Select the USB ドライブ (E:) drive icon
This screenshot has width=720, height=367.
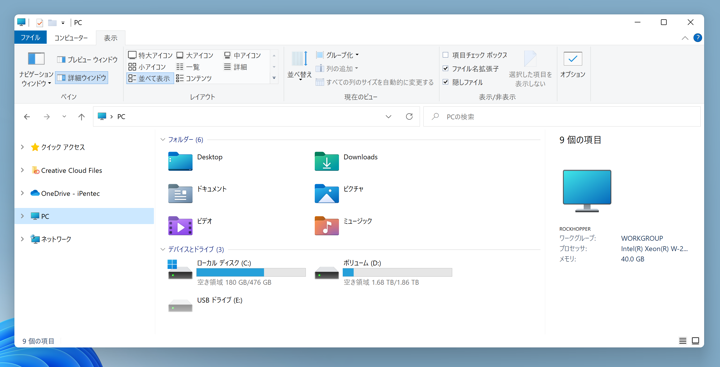pyautogui.click(x=180, y=305)
